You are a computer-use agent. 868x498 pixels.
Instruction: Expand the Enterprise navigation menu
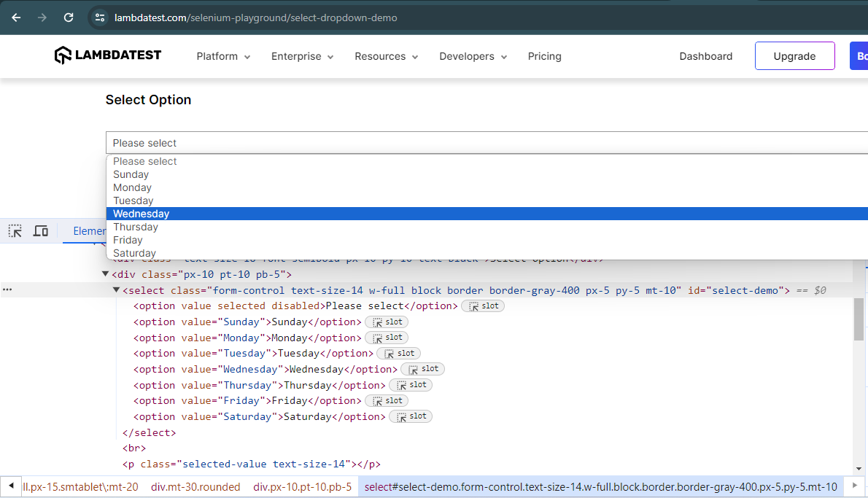[x=302, y=56]
